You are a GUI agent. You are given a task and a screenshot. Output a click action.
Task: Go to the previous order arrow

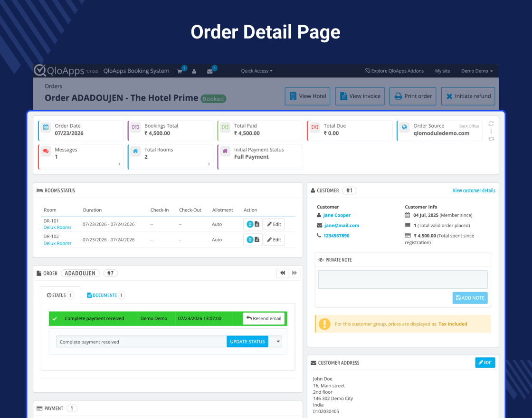[x=283, y=273]
